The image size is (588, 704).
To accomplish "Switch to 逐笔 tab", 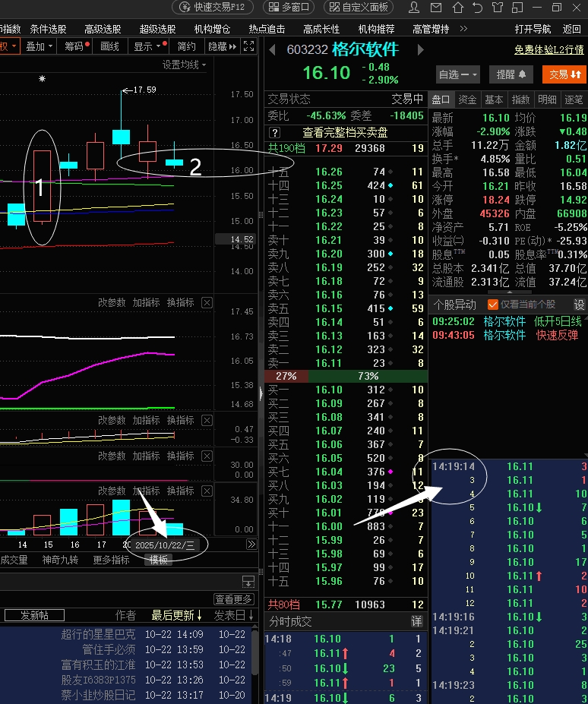I will pyautogui.click(x=574, y=99).
